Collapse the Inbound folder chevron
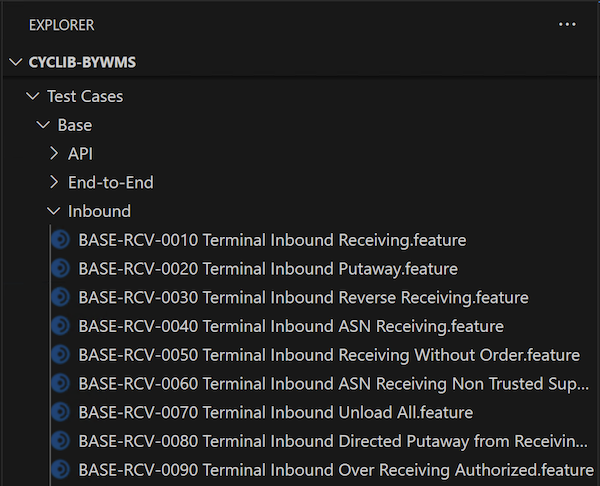Screen dimensions: 600x486 pyautogui.click(x=54, y=211)
